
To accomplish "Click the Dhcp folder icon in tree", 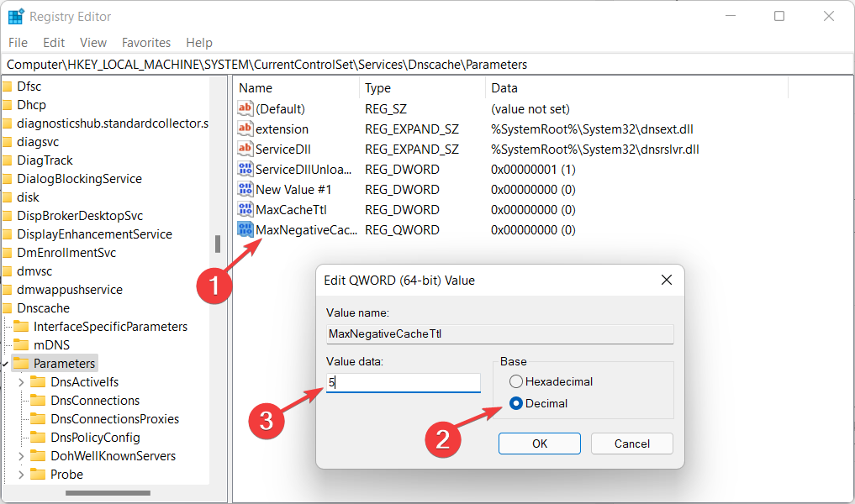I will [7, 105].
